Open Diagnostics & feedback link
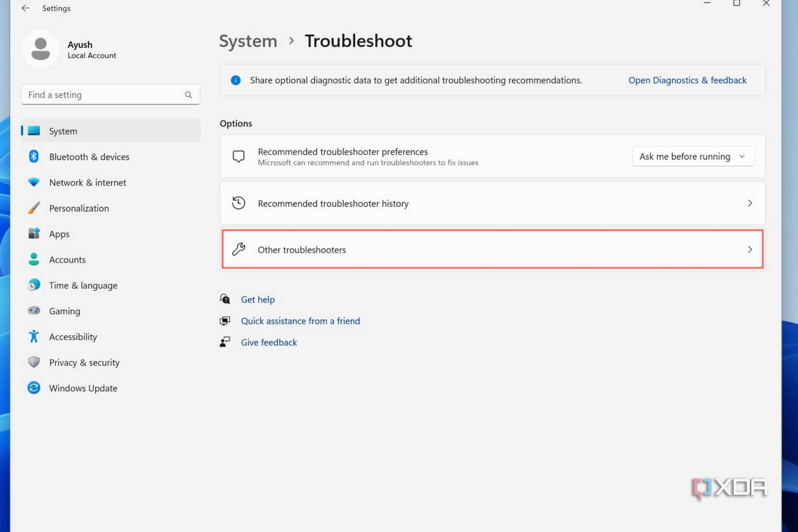Image resolution: width=798 pixels, height=532 pixels. (x=687, y=80)
